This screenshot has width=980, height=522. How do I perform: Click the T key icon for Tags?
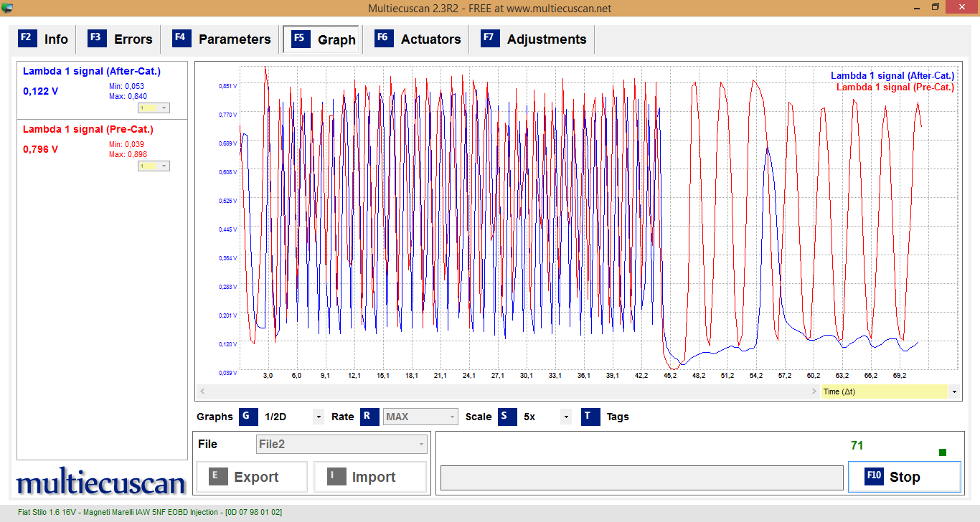590,417
